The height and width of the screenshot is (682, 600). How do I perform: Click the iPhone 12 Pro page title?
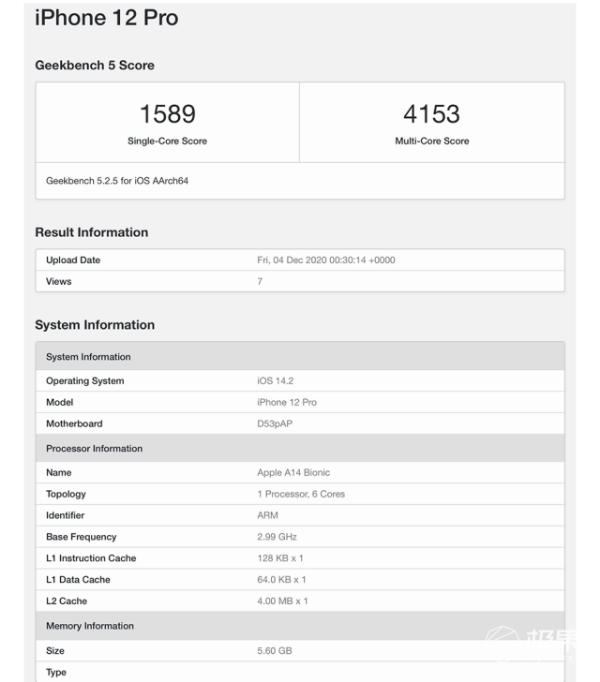pyautogui.click(x=106, y=18)
